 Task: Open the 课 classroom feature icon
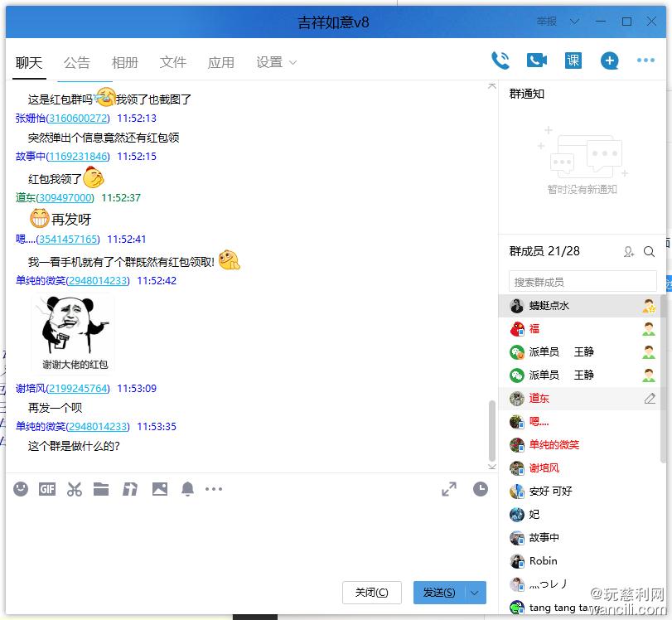pyautogui.click(x=573, y=60)
